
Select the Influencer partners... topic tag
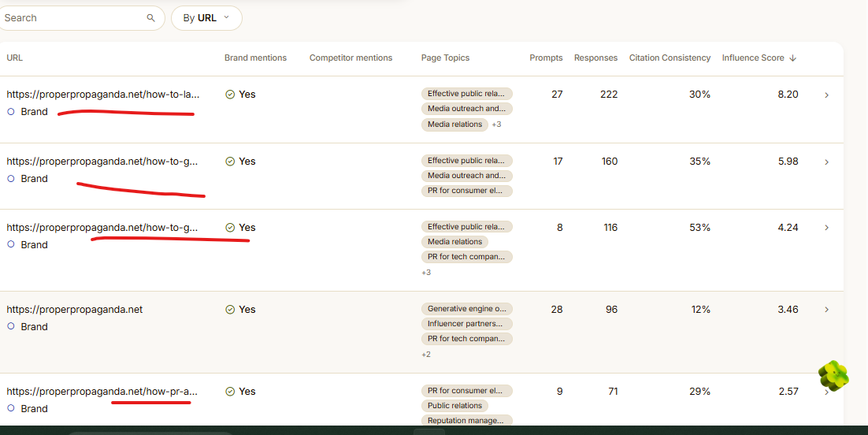tap(466, 324)
